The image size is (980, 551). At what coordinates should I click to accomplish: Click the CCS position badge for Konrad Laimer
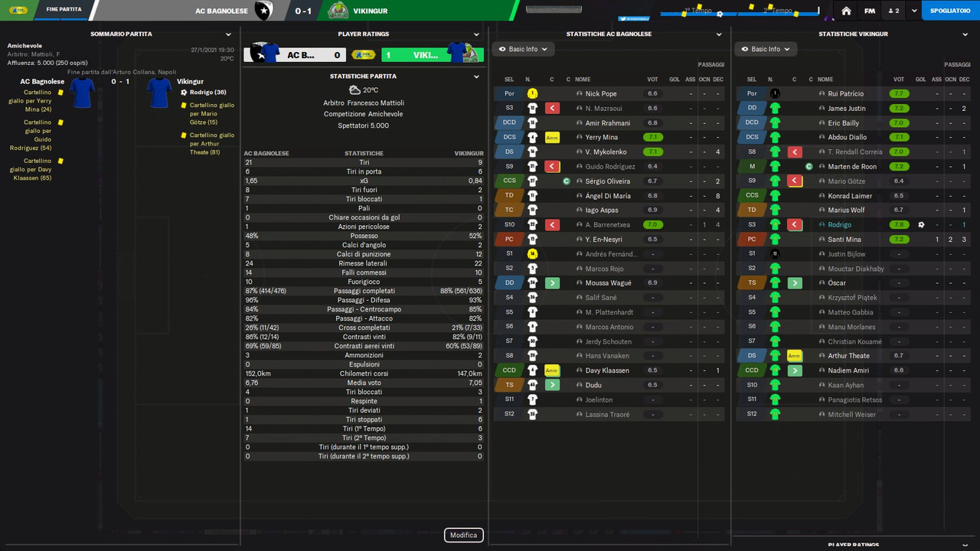click(752, 196)
